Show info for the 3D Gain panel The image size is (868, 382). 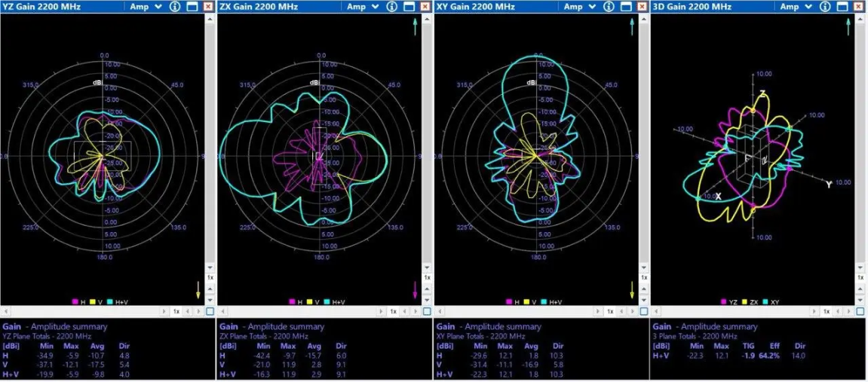point(825,7)
